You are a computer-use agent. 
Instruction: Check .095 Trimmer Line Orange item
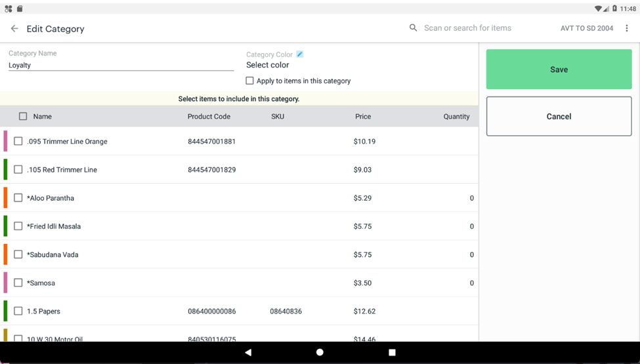pos(18,141)
